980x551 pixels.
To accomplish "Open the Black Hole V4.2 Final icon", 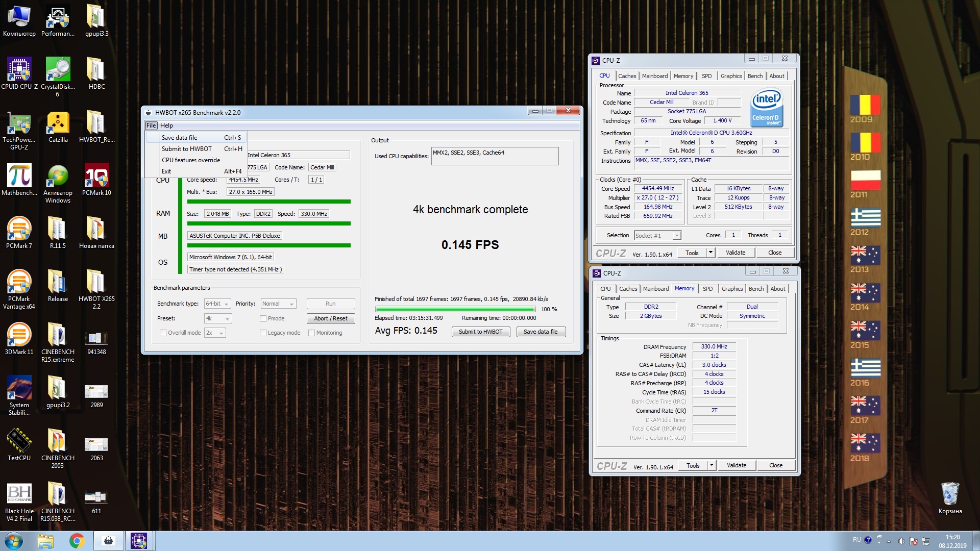I will click(19, 502).
